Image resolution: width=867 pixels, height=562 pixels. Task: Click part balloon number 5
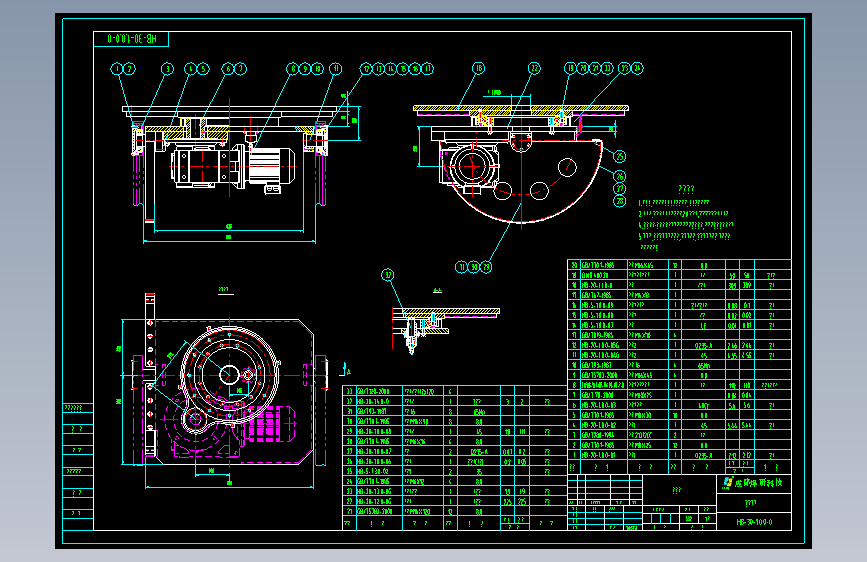203,69
